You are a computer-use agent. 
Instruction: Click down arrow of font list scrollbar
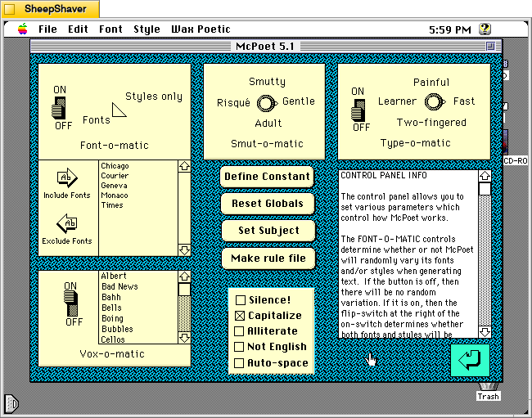pos(184,250)
